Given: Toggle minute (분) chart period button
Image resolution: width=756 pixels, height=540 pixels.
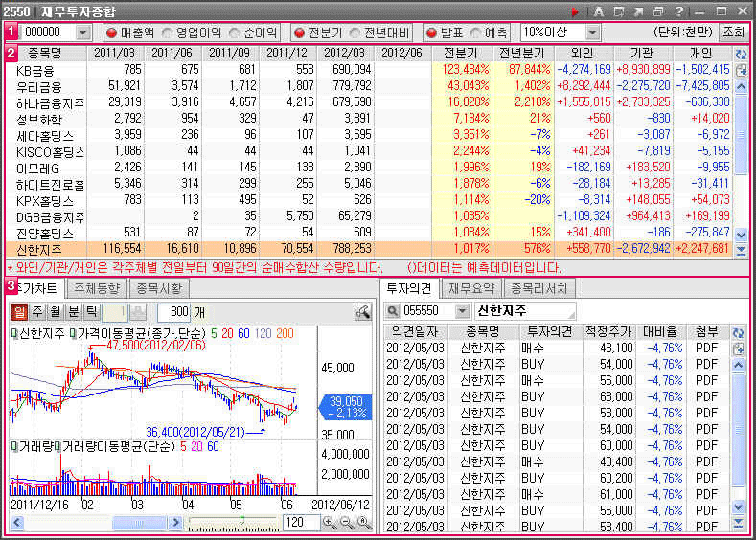Looking at the screenshot, I should [73, 312].
